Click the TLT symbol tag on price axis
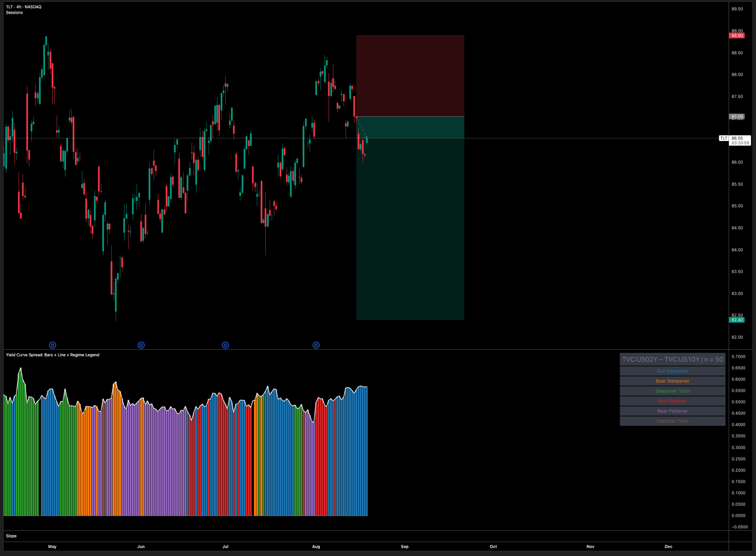The width and height of the screenshot is (756, 556). (724, 138)
